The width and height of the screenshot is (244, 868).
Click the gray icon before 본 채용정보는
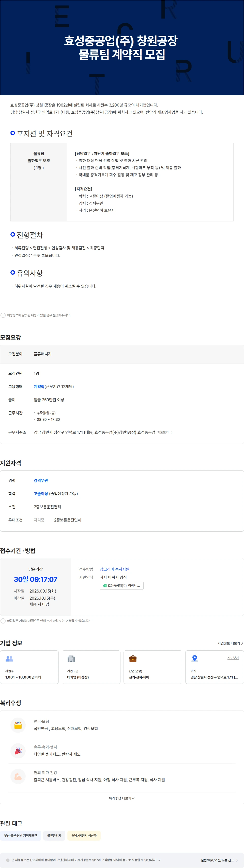click(8, 860)
